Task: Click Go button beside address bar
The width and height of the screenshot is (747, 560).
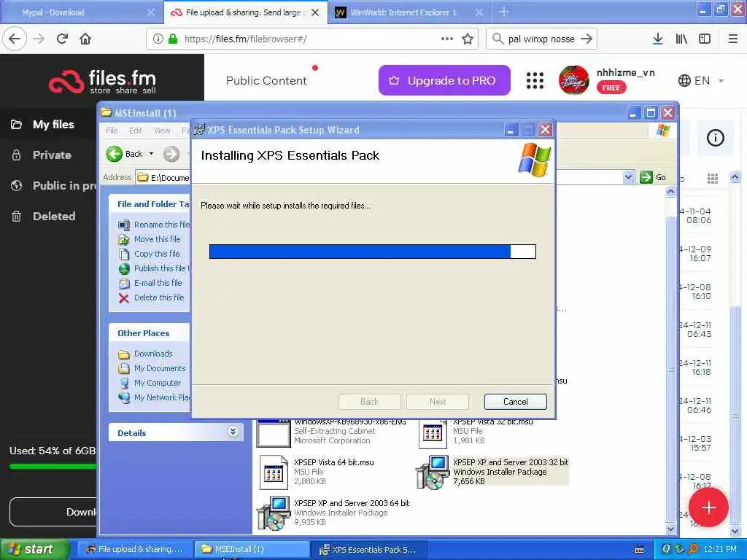Action: tap(653, 177)
